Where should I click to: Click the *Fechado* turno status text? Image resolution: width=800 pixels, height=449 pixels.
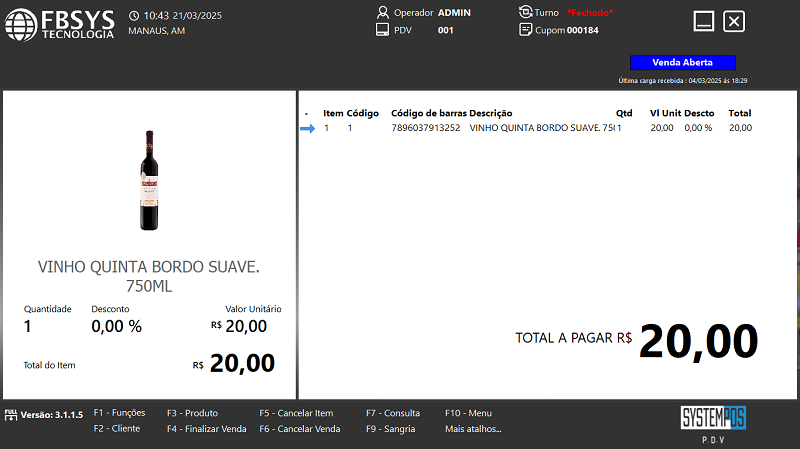point(590,13)
